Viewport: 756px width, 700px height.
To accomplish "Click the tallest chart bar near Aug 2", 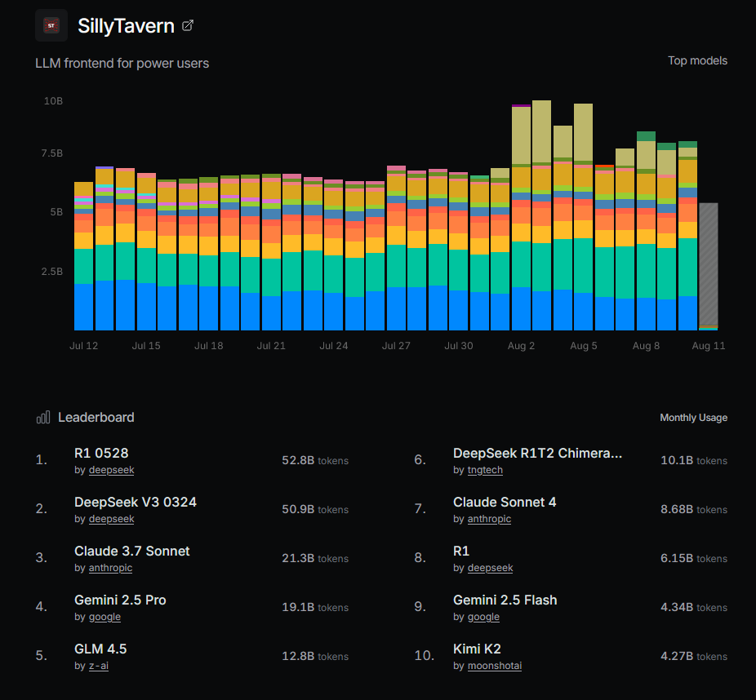I will coord(541,215).
